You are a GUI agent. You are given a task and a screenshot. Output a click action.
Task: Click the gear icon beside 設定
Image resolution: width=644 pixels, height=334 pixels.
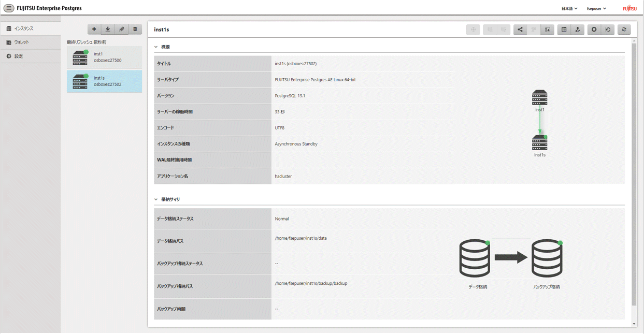coord(9,56)
